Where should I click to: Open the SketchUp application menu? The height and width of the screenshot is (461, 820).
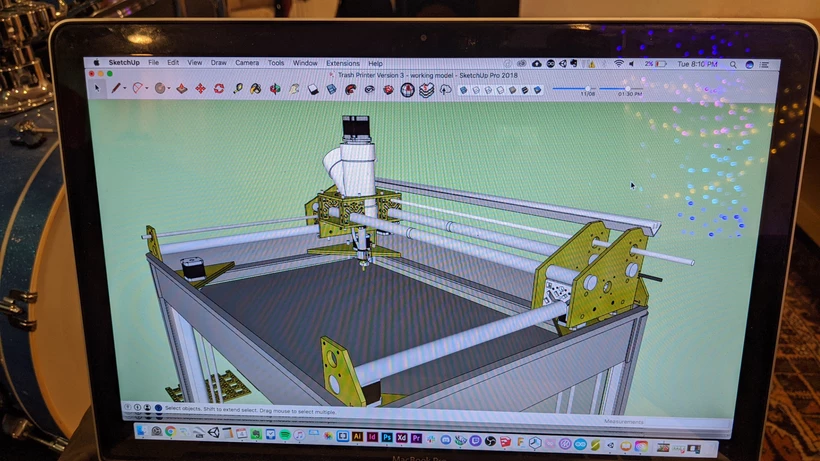[124, 62]
